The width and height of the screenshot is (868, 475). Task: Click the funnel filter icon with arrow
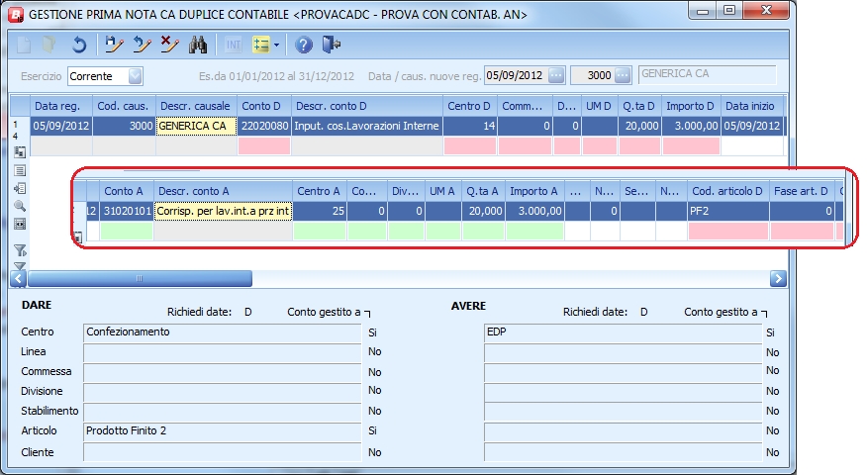(x=20, y=250)
